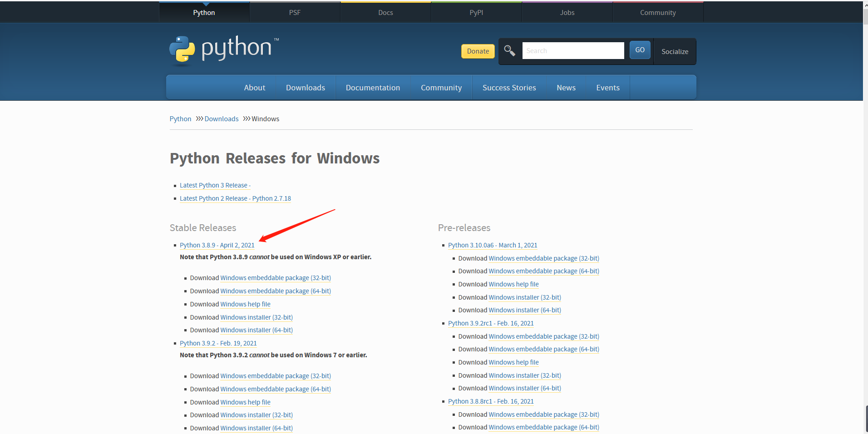This screenshot has width=868, height=434.
Task: Download 3.8.8rc1 embeddable package (64-bit)
Action: (x=544, y=427)
